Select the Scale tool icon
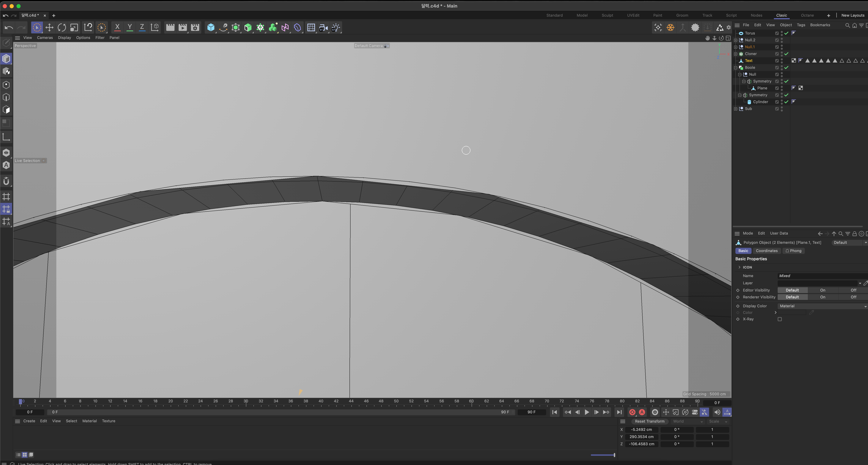This screenshot has width=868, height=465. 74,28
